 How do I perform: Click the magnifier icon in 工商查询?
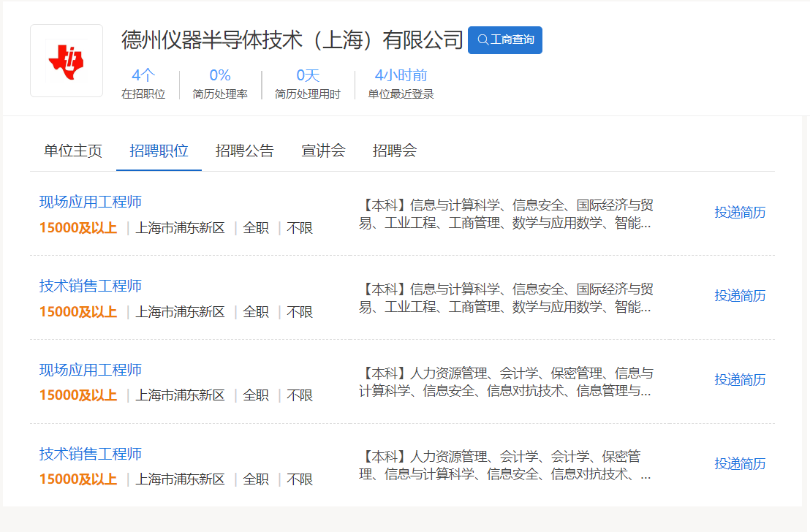482,39
